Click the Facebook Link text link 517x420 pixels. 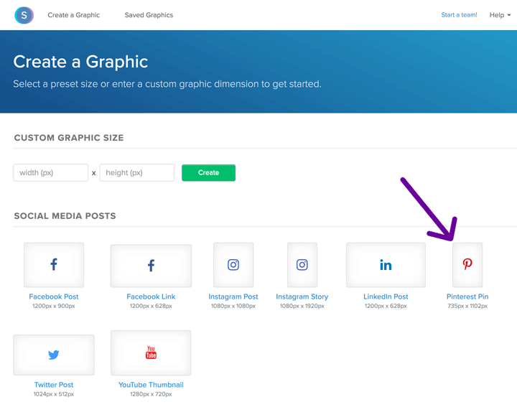(x=151, y=297)
